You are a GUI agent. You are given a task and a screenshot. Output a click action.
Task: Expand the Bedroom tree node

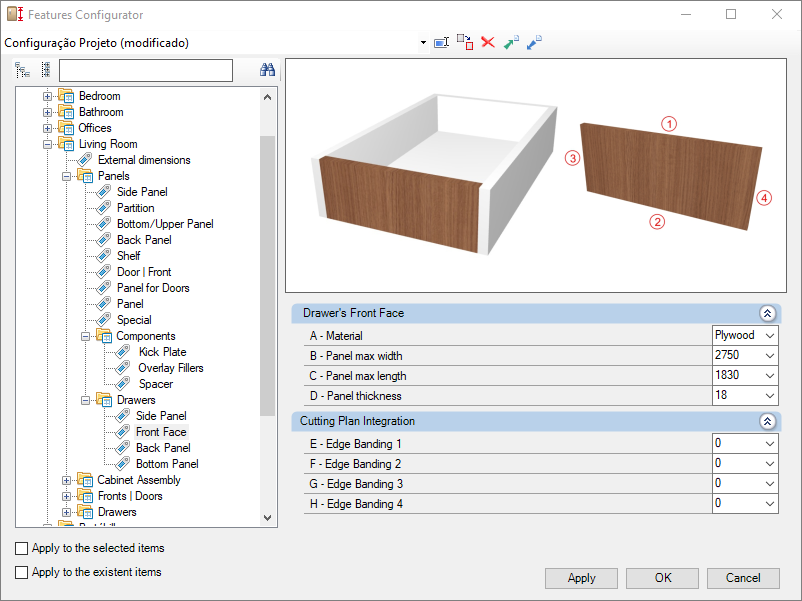coord(47,96)
